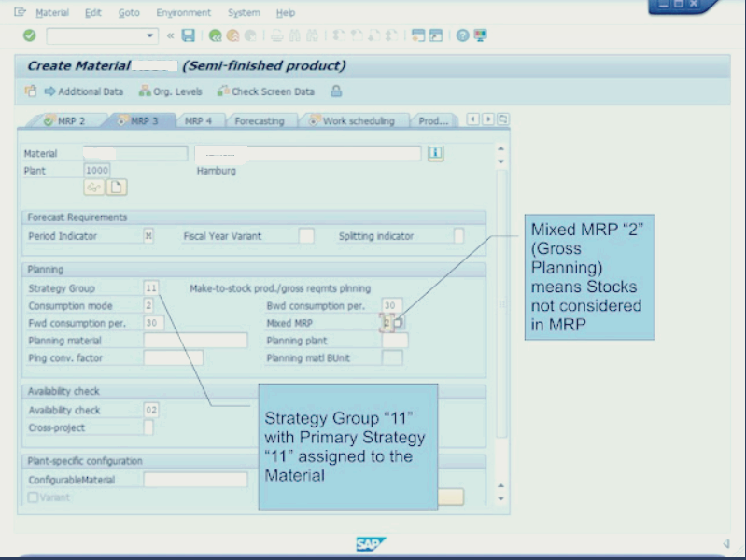
Task: Click the Generate Shortcut icon
Action: click(435, 35)
